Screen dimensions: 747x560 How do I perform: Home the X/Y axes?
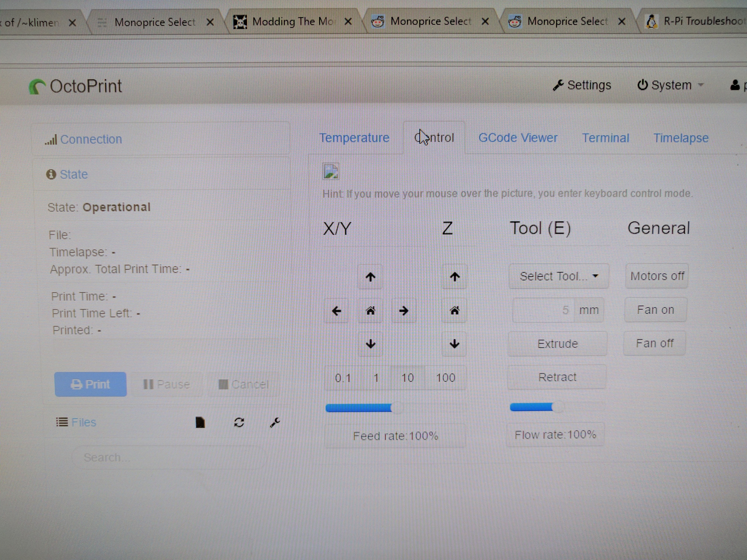[371, 311]
